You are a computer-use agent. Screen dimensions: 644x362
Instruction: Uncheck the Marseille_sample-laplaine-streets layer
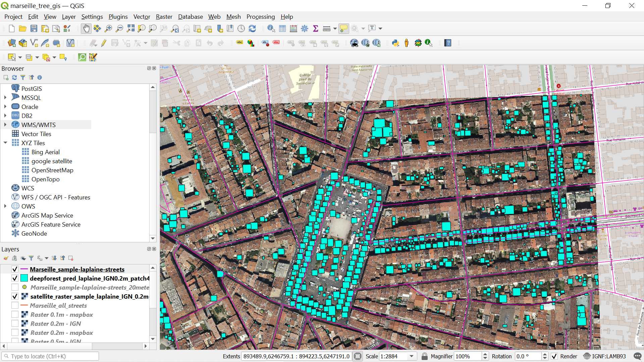click(x=15, y=269)
